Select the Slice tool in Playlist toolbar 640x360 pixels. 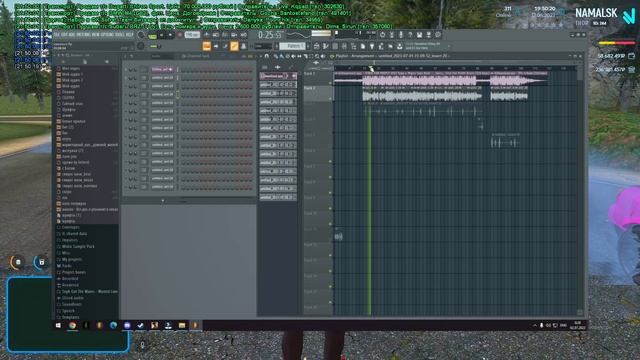point(305,56)
